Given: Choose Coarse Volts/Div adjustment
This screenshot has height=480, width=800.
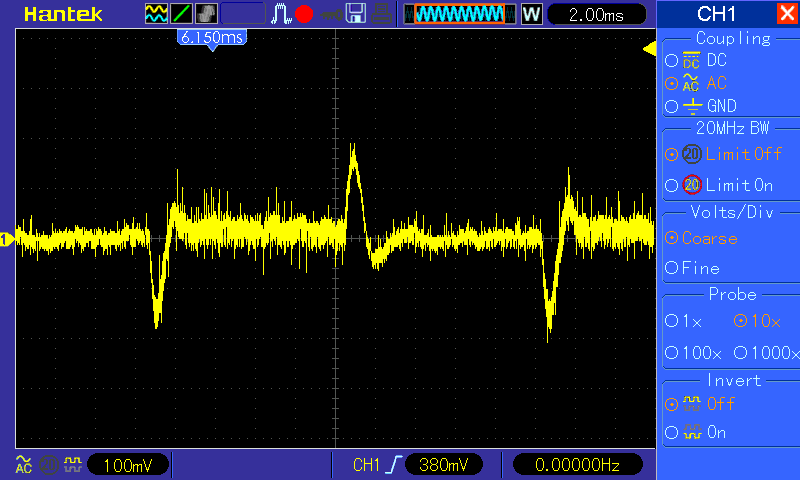Looking at the screenshot, I should click(x=702, y=238).
